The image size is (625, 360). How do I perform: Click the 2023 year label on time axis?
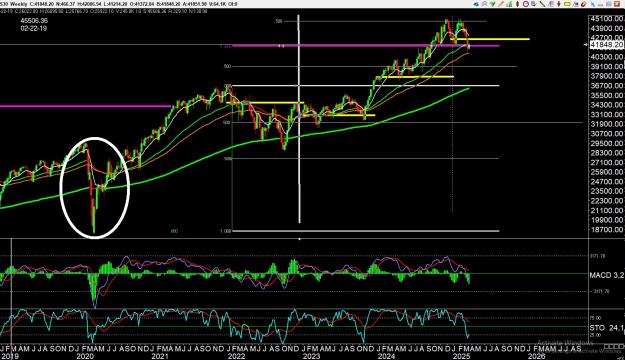click(311, 356)
